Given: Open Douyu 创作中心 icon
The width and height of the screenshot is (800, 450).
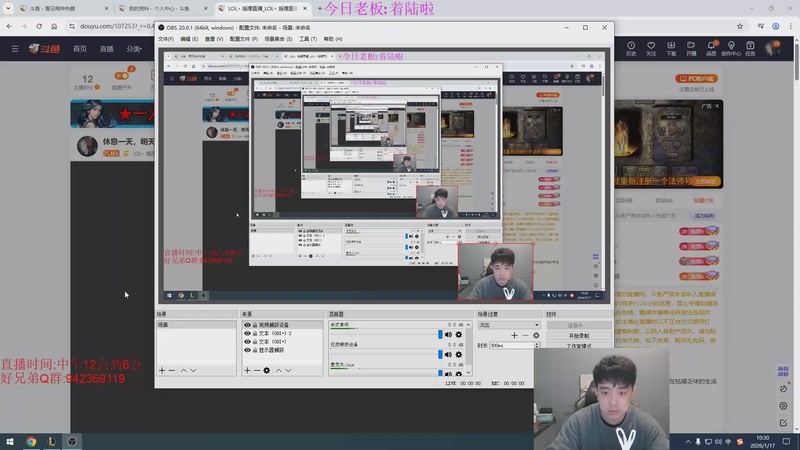Looking at the screenshot, I should click(731, 48).
